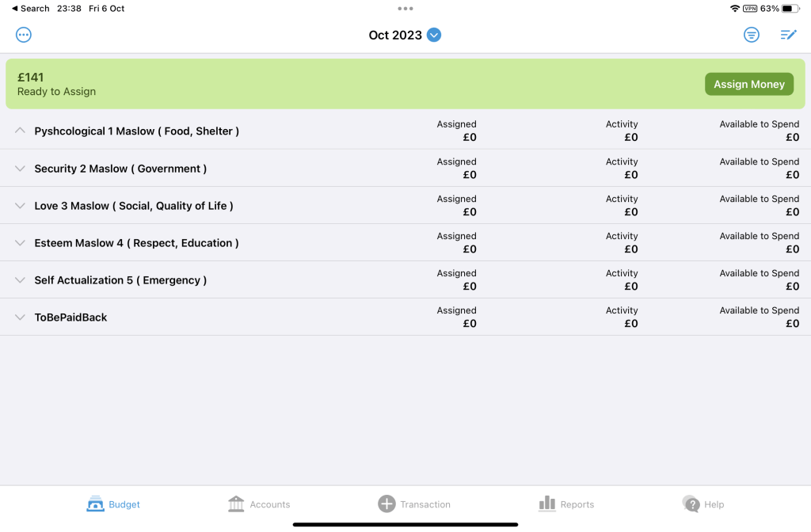Open the more options ellipsis menu

click(x=23, y=35)
